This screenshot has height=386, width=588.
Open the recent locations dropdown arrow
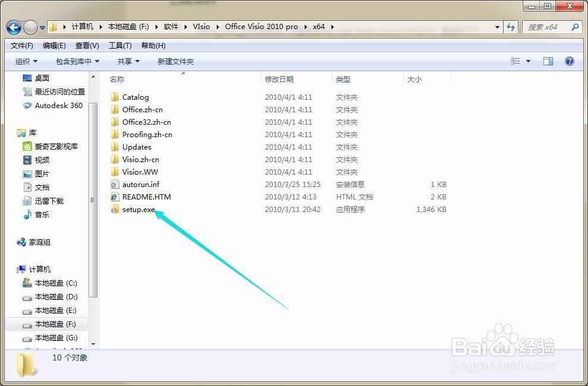point(42,27)
